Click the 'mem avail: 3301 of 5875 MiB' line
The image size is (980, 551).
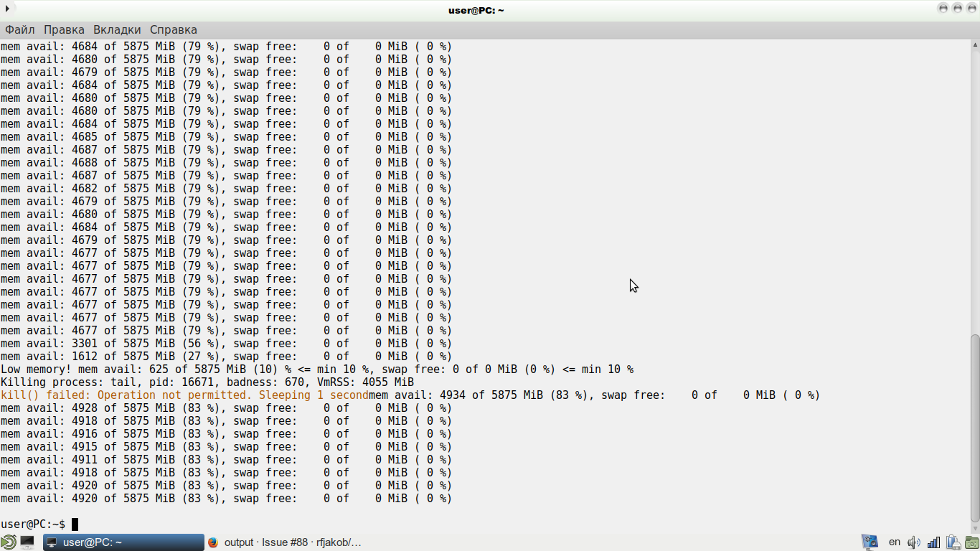(226, 344)
